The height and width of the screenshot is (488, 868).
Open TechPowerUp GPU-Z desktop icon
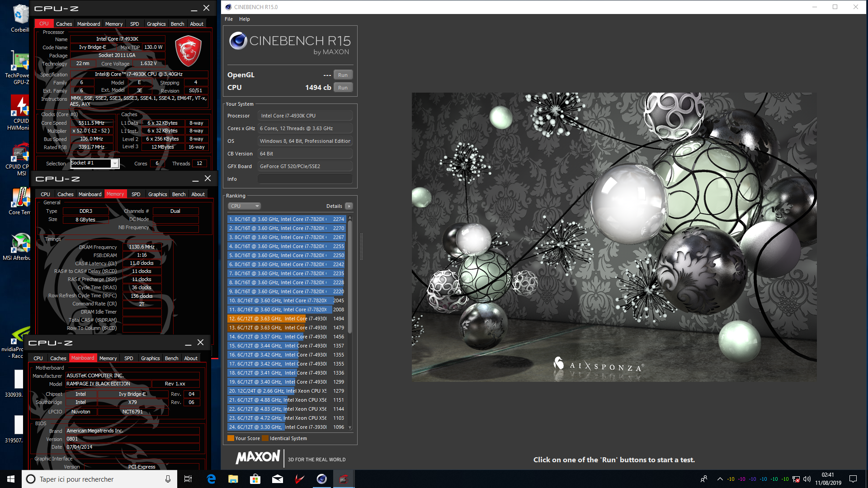(19, 68)
